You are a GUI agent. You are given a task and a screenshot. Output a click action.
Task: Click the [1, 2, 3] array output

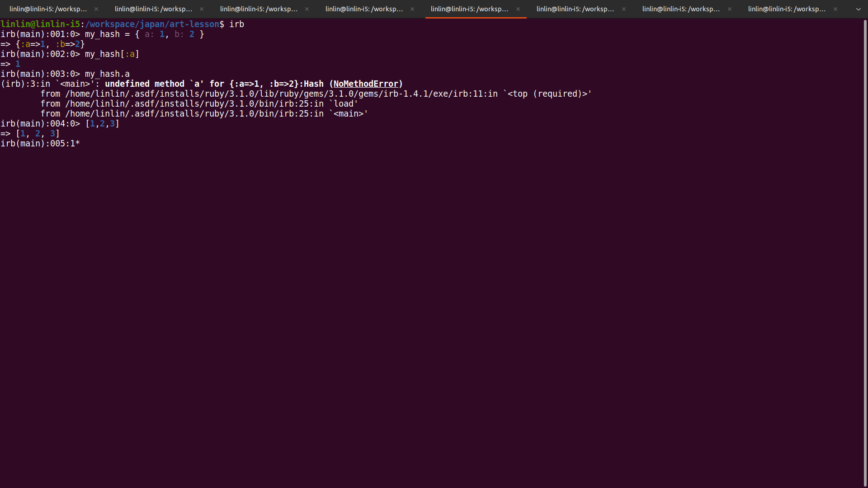click(x=38, y=133)
